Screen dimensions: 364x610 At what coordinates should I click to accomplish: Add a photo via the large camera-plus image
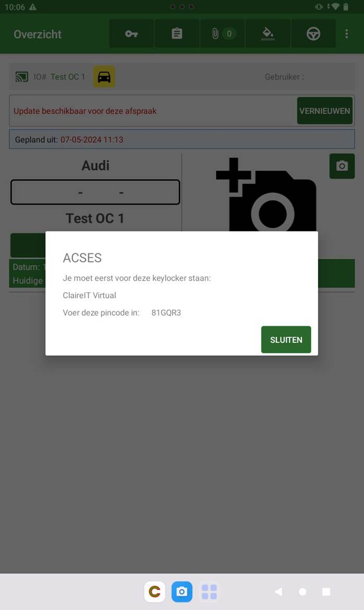[x=266, y=194]
